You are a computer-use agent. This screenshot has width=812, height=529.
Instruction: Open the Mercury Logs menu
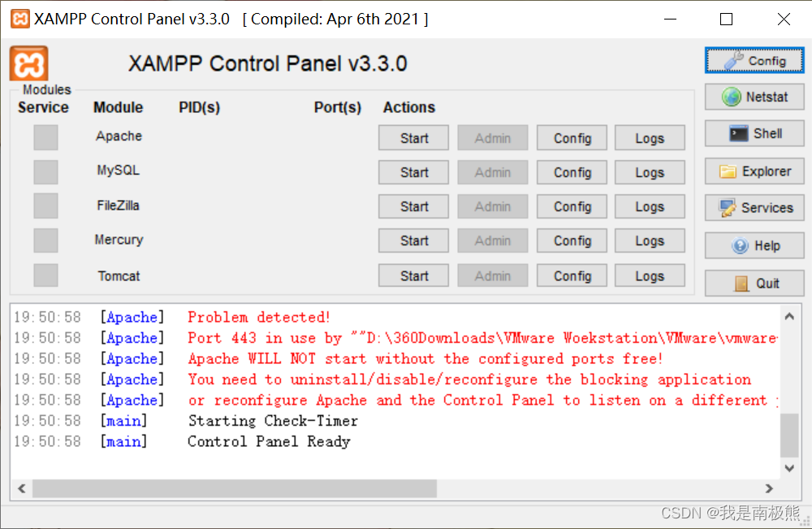650,241
